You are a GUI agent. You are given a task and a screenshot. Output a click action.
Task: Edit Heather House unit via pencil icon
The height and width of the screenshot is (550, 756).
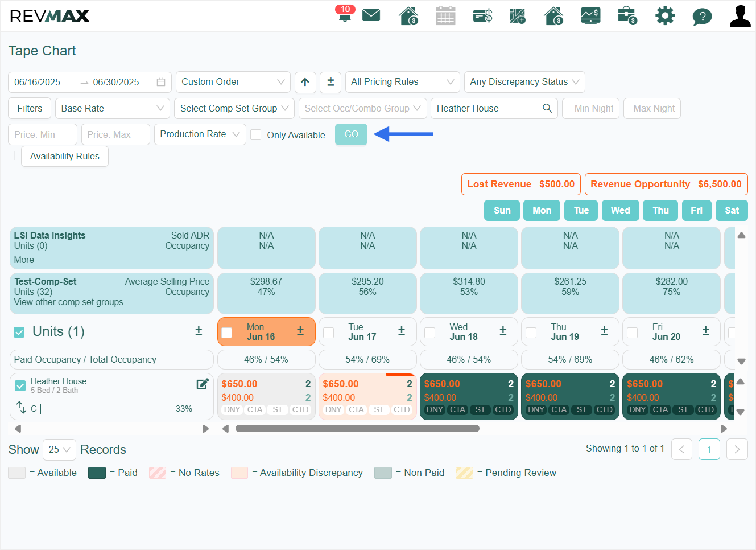[203, 384]
